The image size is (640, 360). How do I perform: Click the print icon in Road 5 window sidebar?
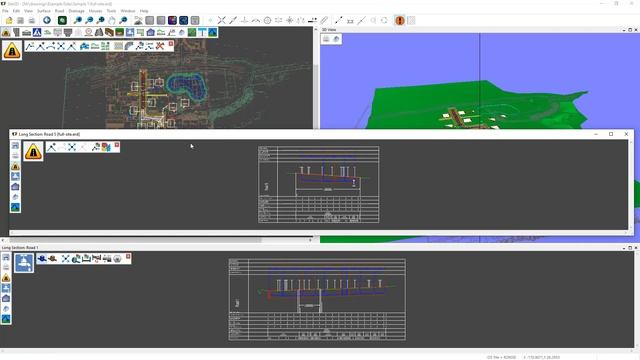point(15,156)
